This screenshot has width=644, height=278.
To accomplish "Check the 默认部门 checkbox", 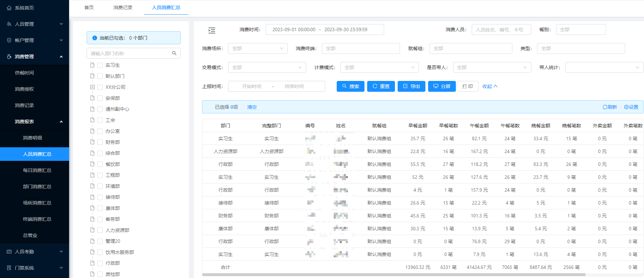I will point(100,76).
